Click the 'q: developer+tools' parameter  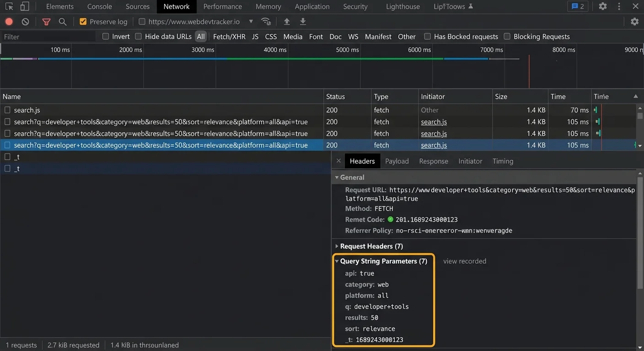pyautogui.click(x=377, y=307)
